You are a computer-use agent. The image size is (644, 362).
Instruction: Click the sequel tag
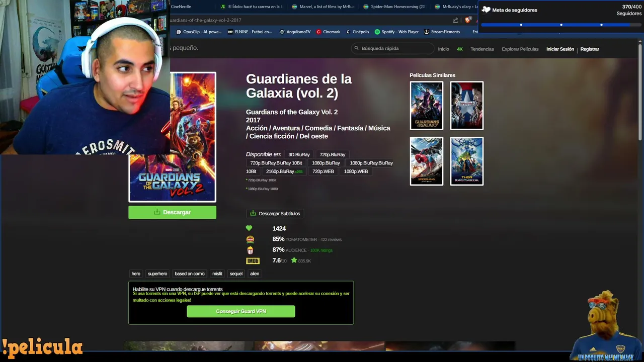[x=236, y=274]
